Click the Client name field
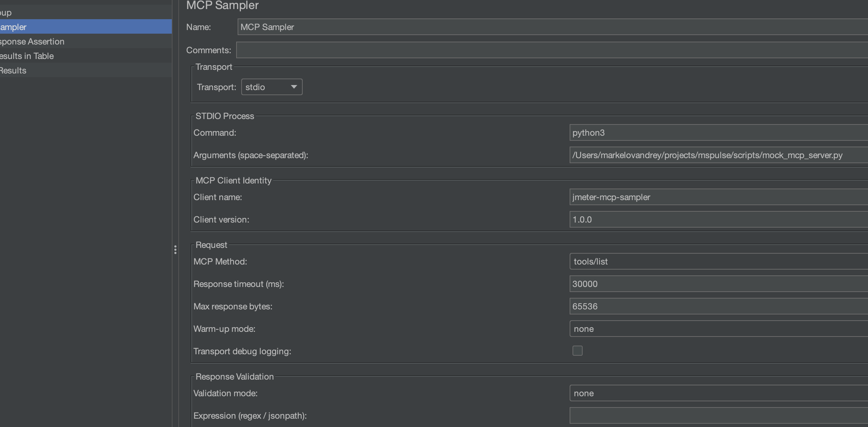The width and height of the screenshot is (868, 427). point(718,197)
